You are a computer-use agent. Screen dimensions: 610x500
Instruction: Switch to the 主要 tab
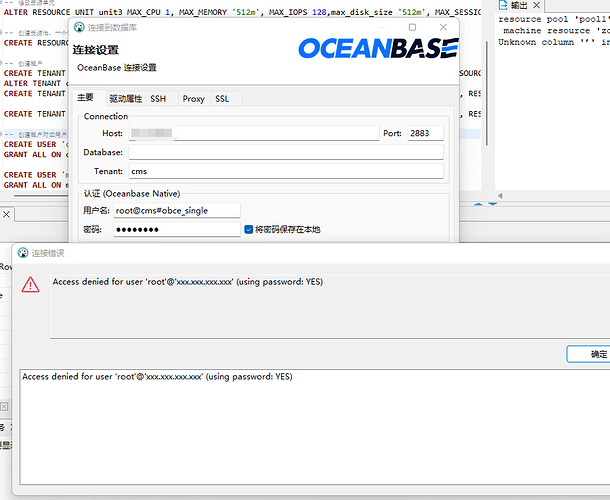tap(86, 98)
